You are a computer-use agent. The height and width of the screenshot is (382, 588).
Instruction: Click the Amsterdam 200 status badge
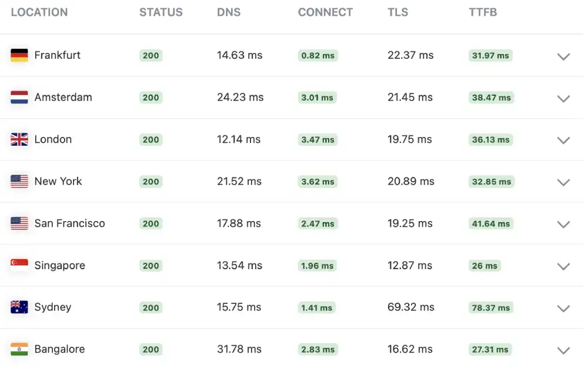point(151,98)
